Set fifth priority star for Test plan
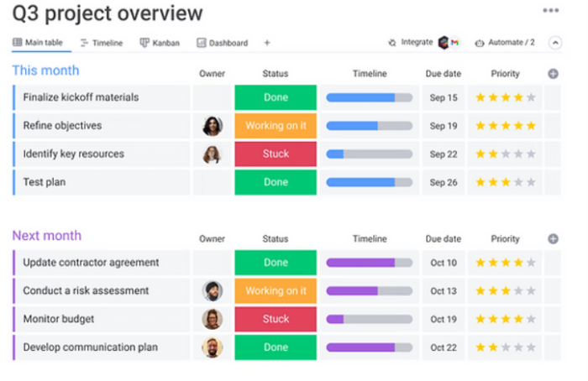The width and height of the screenshot is (588, 381). (531, 182)
